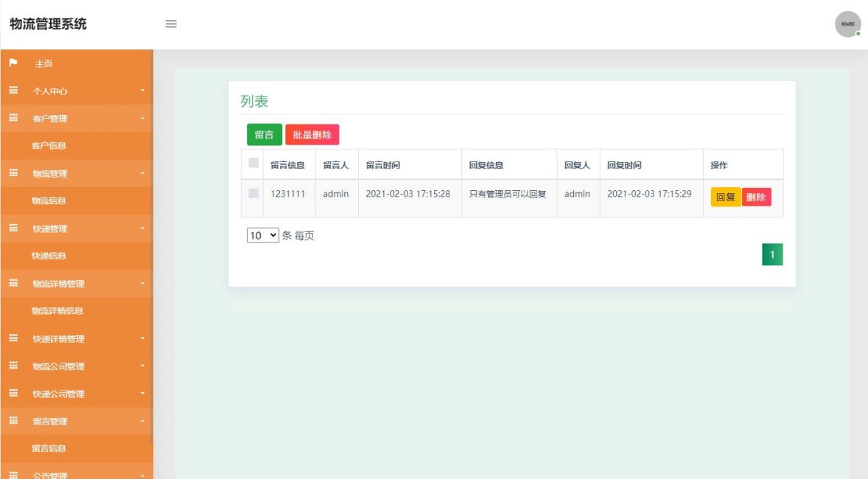This screenshot has width=868, height=479.
Task: Expand the 个人中心 menu arrow
Action: coord(142,90)
